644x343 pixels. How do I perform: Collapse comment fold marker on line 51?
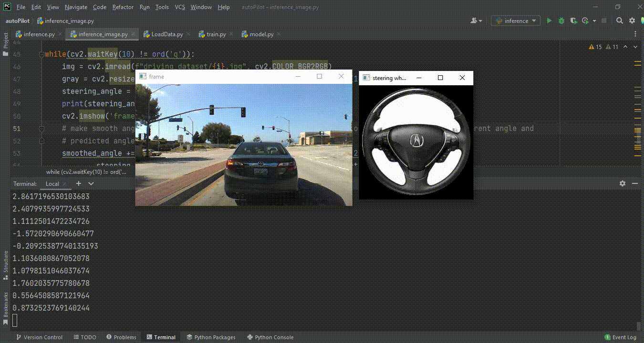(x=42, y=129)
